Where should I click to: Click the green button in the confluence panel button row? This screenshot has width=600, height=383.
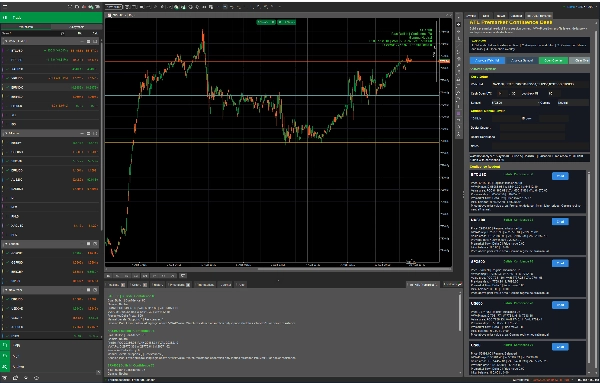[553, 60]
